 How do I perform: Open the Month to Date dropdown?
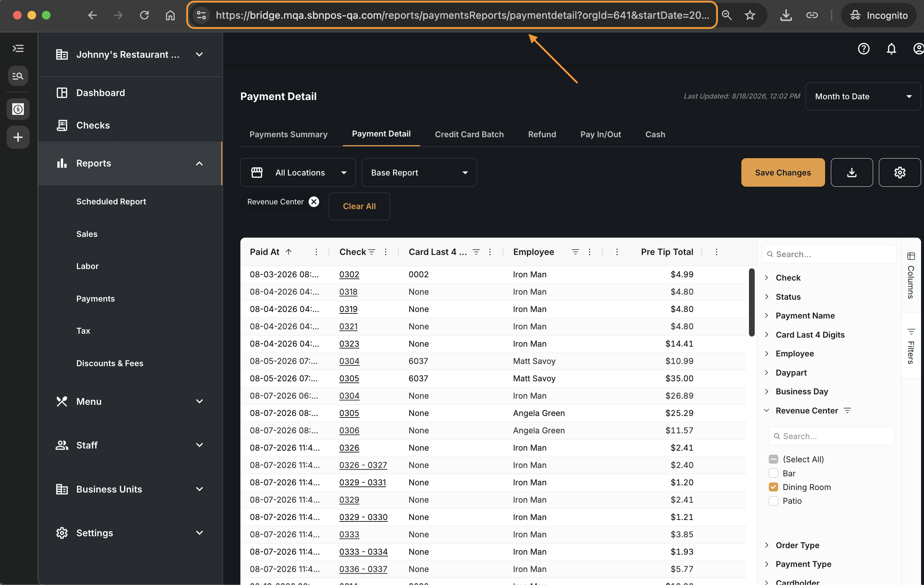pos(863,97)
